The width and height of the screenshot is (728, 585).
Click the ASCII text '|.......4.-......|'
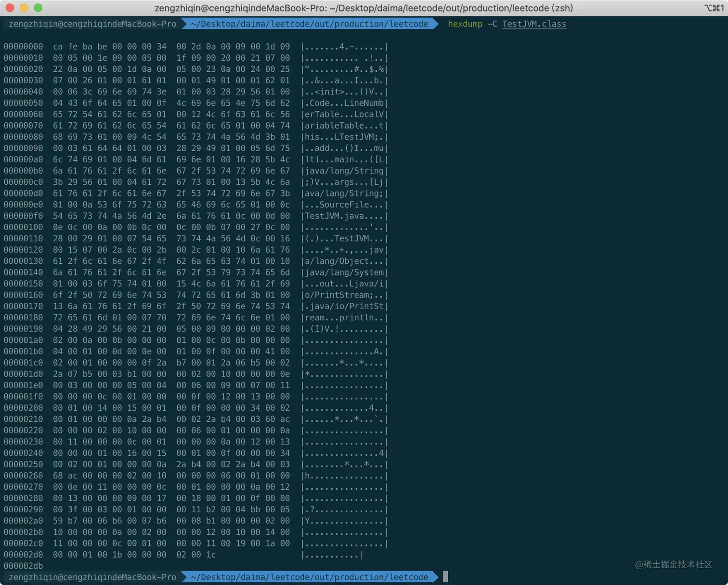coord(344,47)
